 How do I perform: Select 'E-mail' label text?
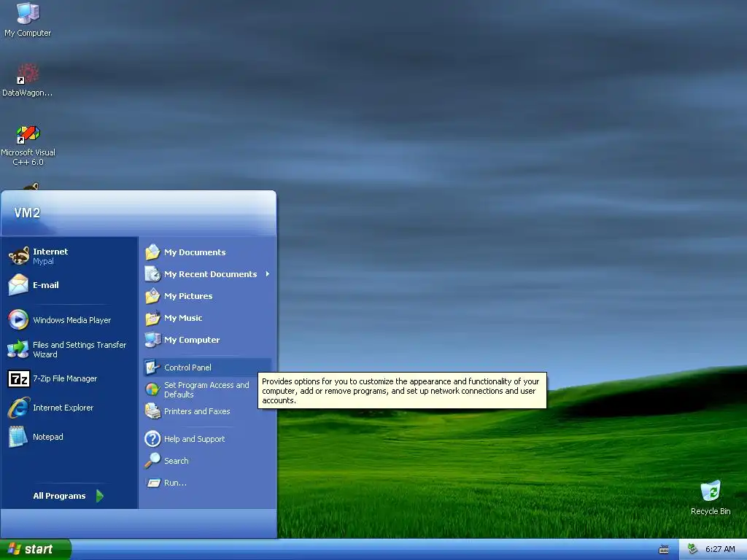46,285
